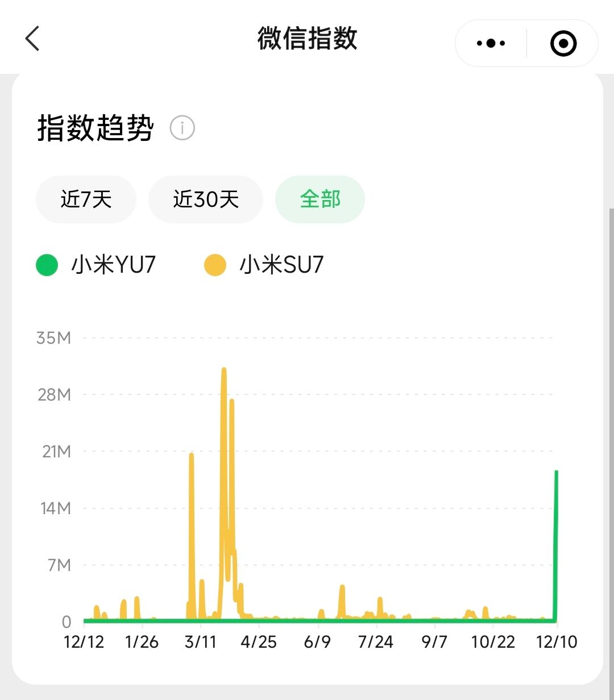Image resolution: width=614 pixels, height=700 pixels.
Task: Tap the 14M axis label
Action: pos(56,508)
